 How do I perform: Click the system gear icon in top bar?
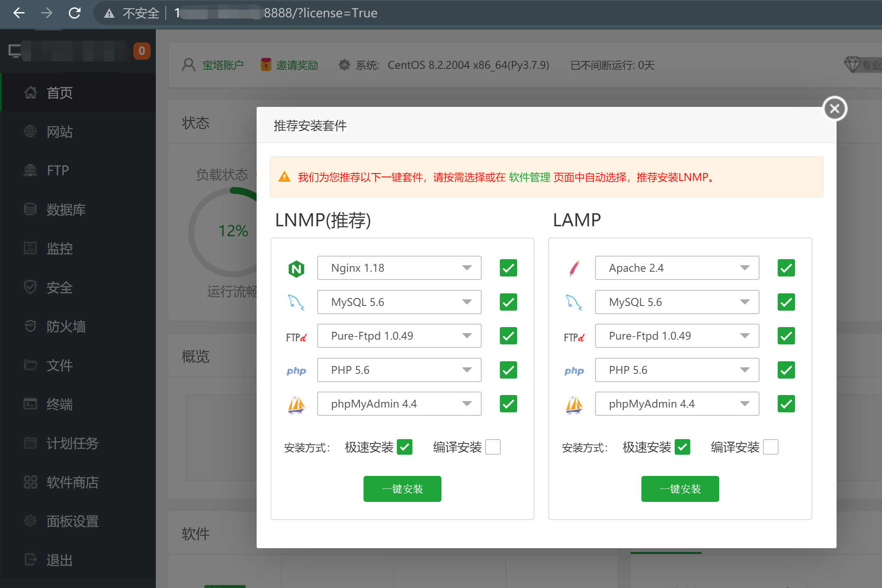coord(344,65)
